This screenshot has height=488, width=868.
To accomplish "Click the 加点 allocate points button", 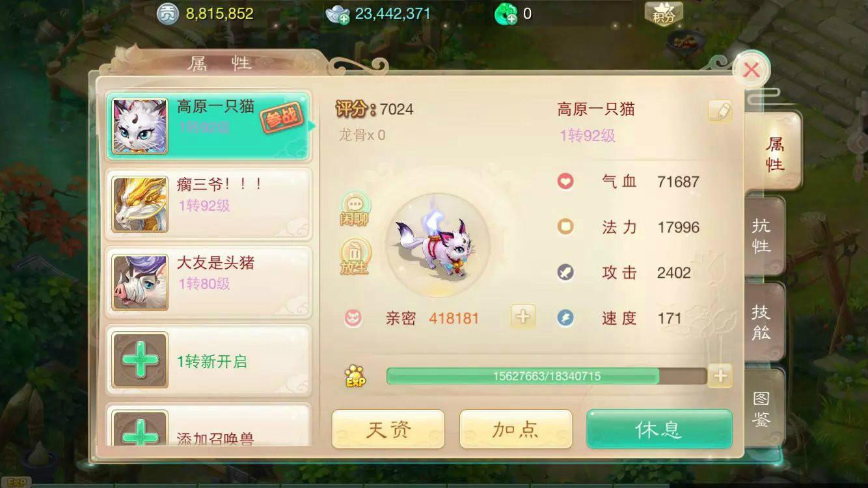I will click(x=516, y=429).
